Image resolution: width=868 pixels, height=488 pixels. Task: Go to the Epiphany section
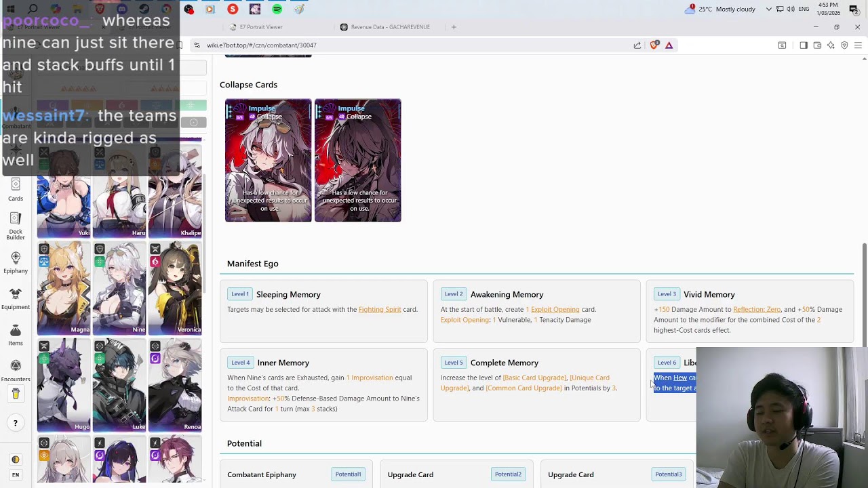16,262
